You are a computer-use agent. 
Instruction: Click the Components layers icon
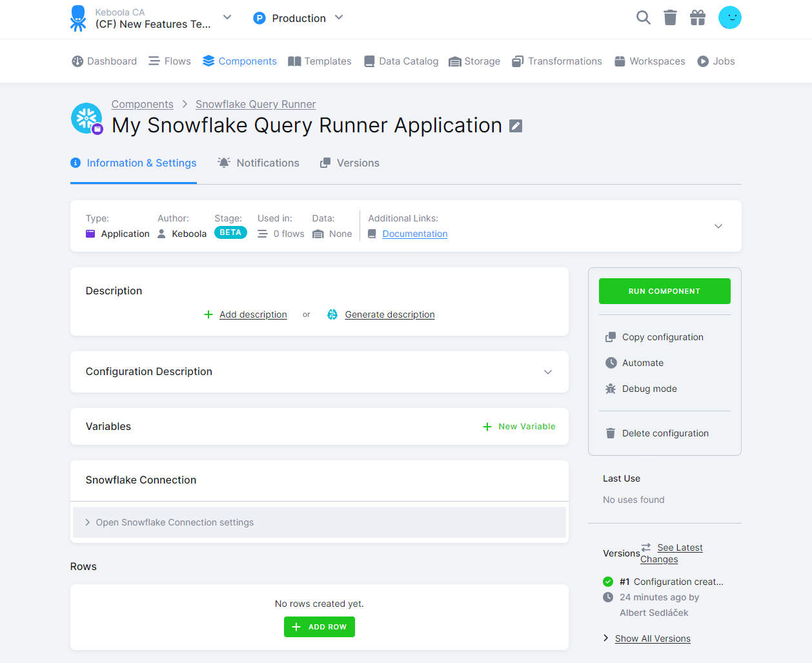(208, 61)
